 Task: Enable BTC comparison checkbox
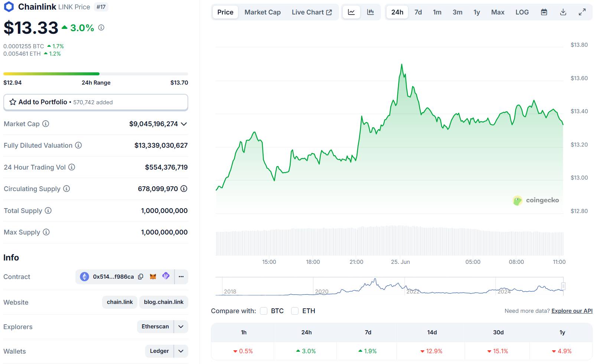(264, 311)
